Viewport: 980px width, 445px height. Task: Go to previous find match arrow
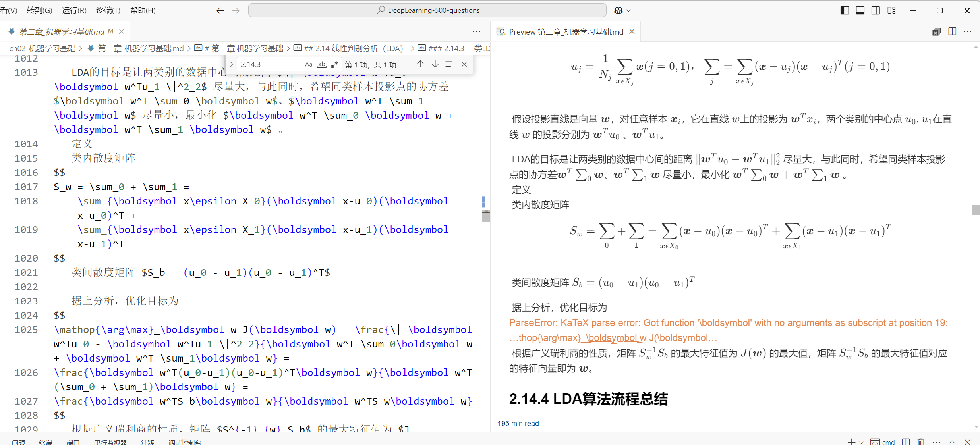pos(420,64)
